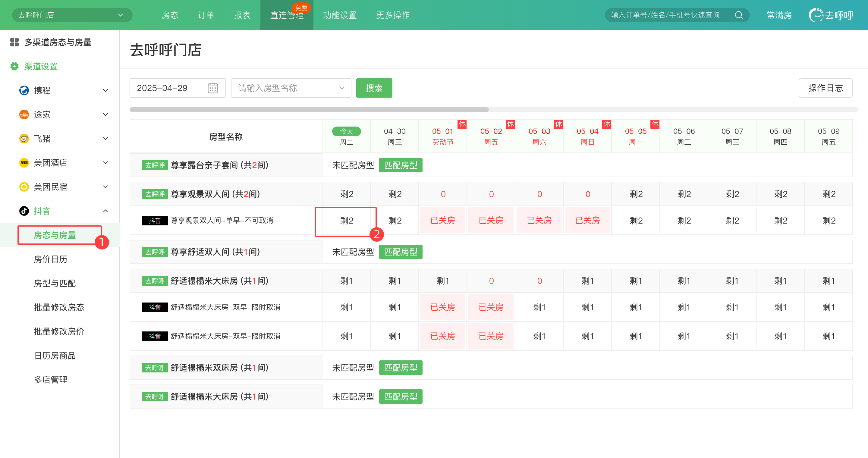The height and width of the screenshot is (458, 868).
Task: Expand the 携程 channel chevron
Action: [105, 90]
